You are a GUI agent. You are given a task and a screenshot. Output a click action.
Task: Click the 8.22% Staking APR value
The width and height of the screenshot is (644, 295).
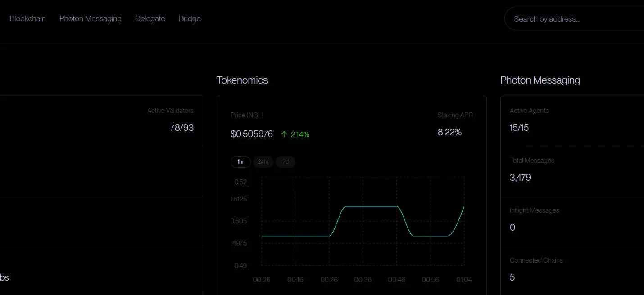(x=449, y=132)
